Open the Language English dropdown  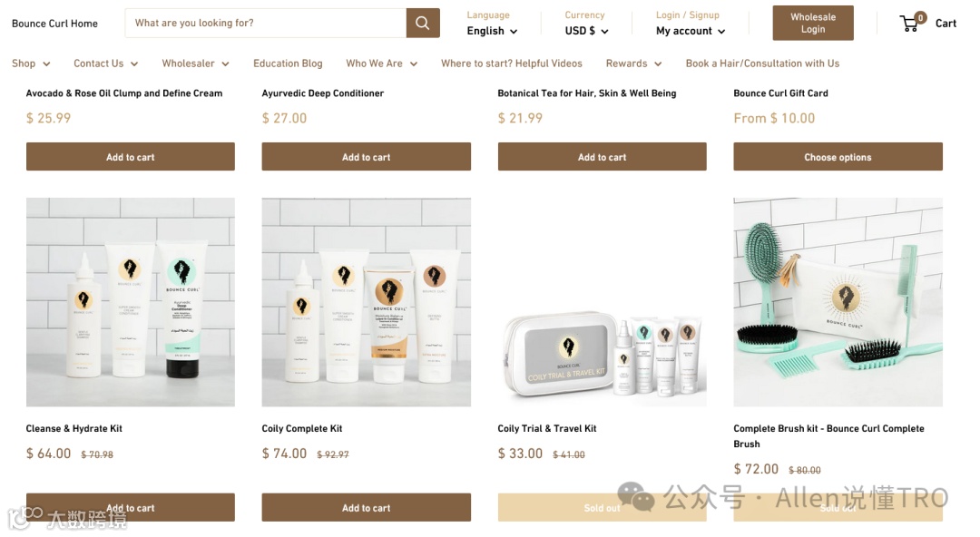click(492, 31)
